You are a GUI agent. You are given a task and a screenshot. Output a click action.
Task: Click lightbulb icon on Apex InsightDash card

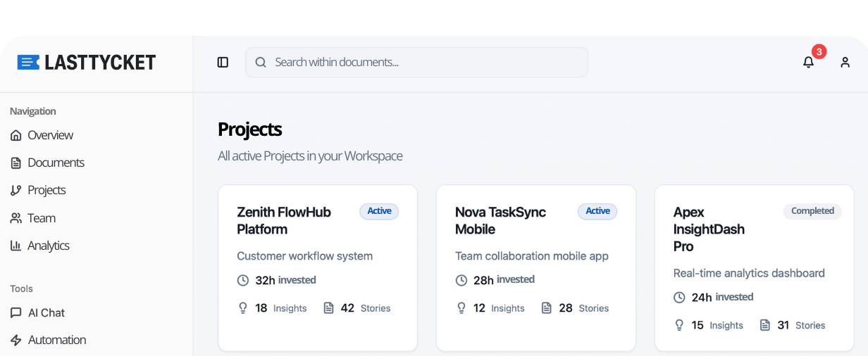(x=679, y=325)
